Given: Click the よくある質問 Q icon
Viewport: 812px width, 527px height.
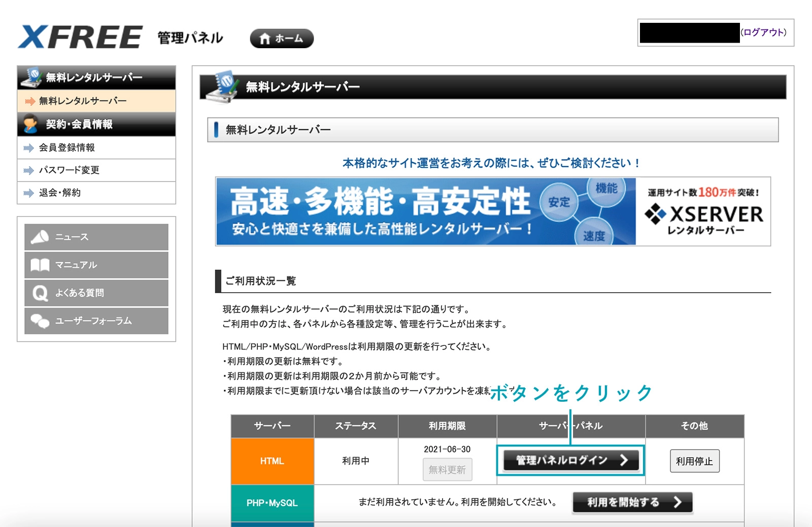Looking at the screenshot, I should [x=40, y=293].
